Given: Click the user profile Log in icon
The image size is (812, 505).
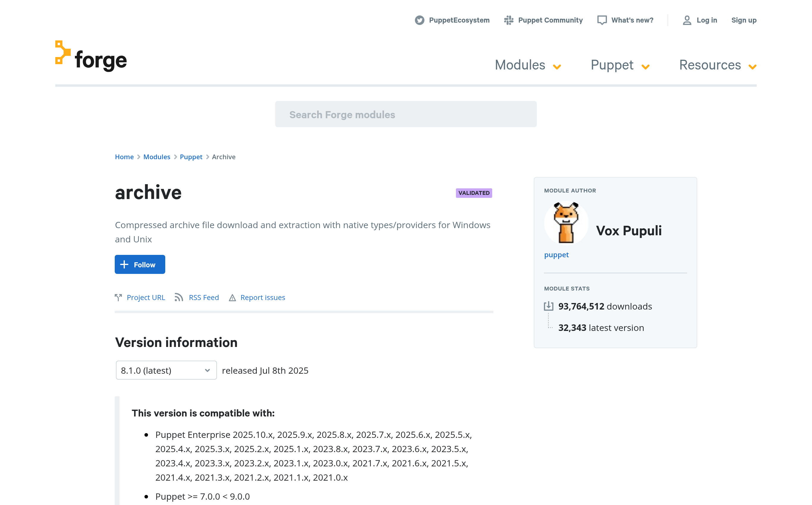Looking at the screenshot, I should click(687, 20).
